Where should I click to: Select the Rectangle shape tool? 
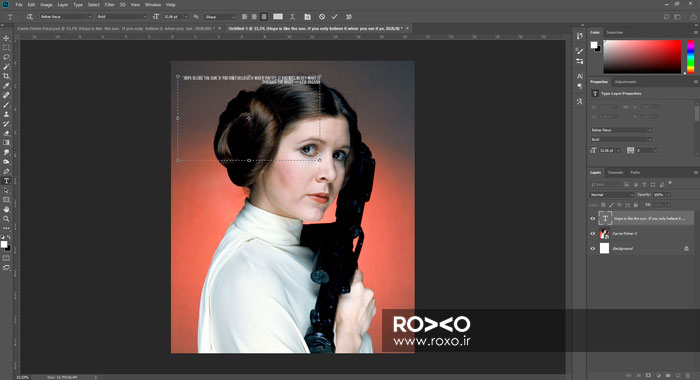[6, 200]
